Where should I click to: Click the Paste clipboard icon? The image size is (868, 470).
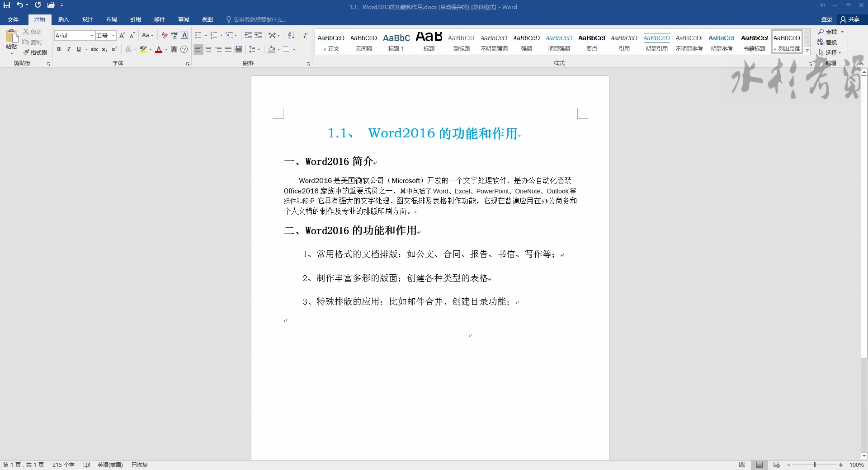coord(11,36)
